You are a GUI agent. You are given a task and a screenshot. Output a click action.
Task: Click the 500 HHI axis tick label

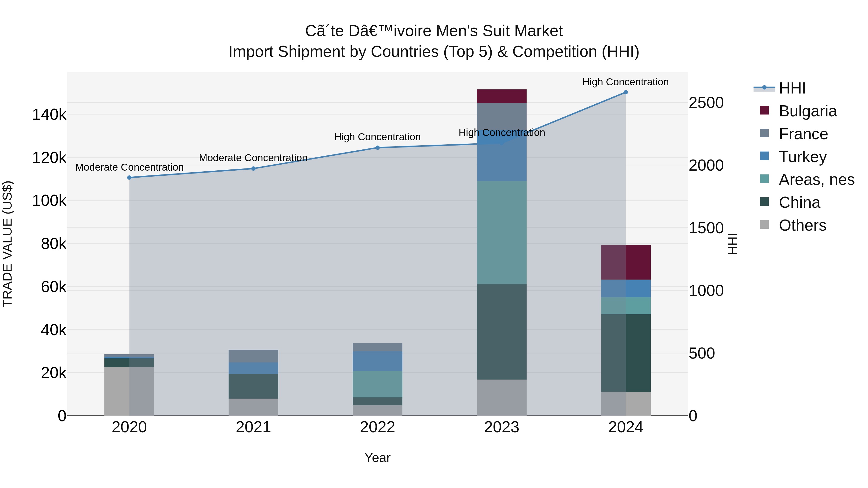coord(702,353)
